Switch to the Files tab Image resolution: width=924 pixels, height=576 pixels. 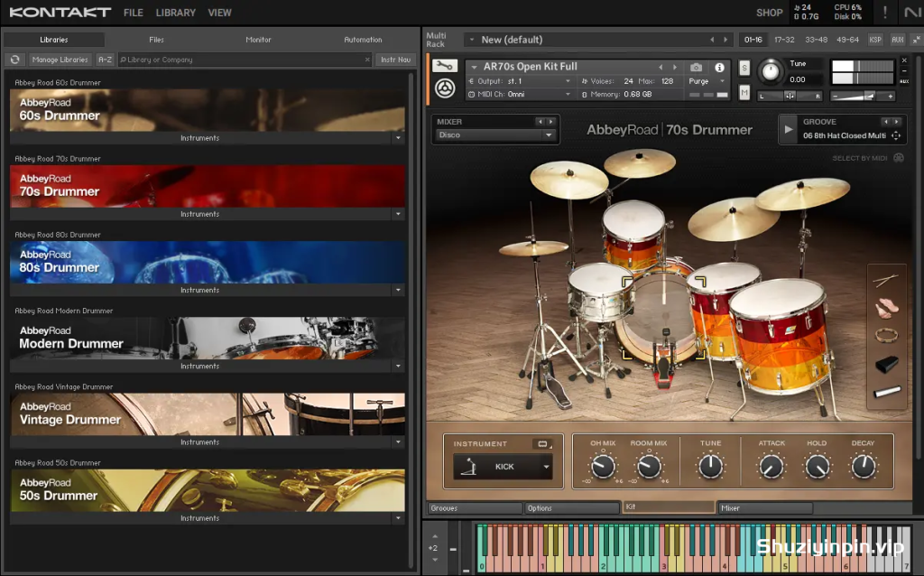(x=157, y=40)
